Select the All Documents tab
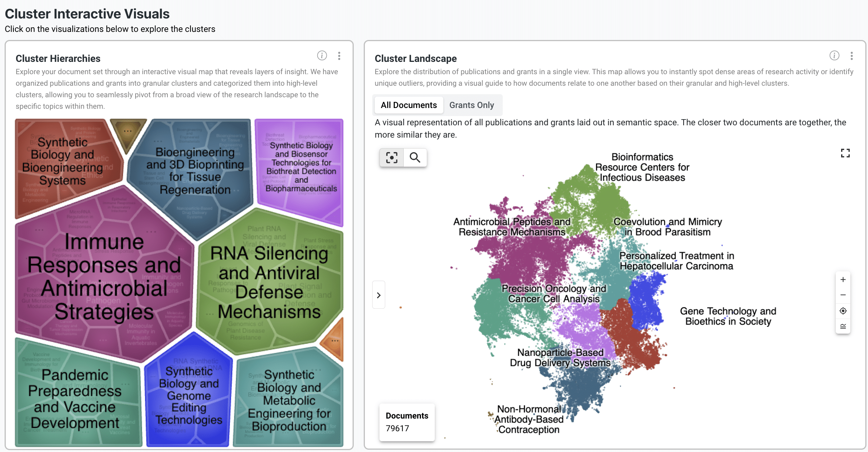Image resolution: width=868 pixels, height=452 pixels. 408,105
